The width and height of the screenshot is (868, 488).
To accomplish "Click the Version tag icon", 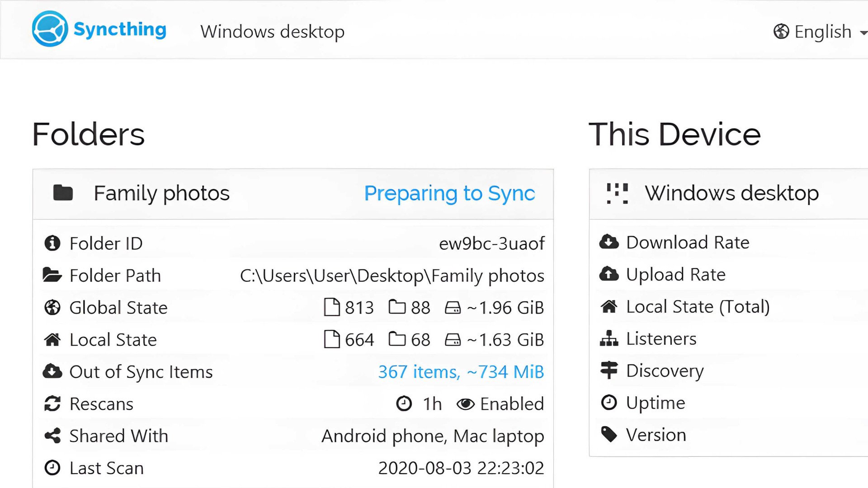I will click(609, 434).
